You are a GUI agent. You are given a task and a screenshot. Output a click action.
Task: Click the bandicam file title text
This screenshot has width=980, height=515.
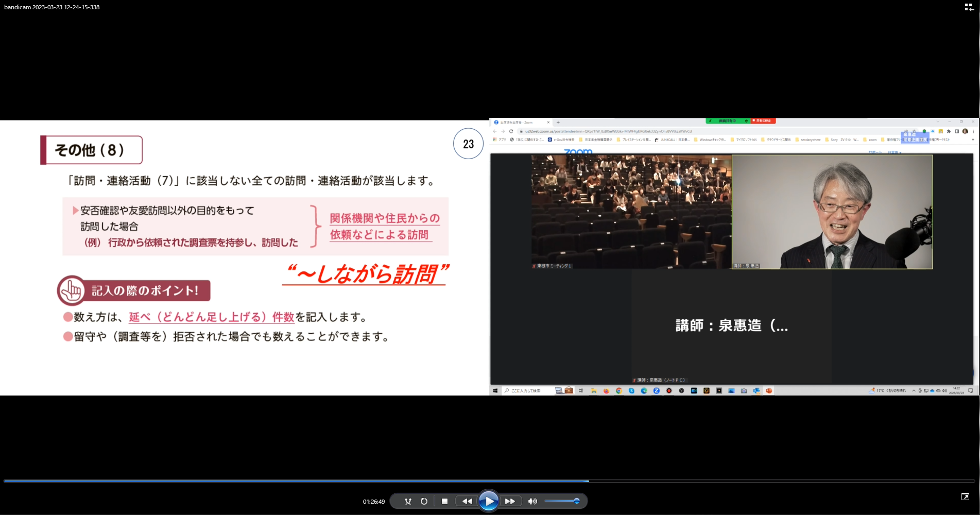click(x=52, y=7)
